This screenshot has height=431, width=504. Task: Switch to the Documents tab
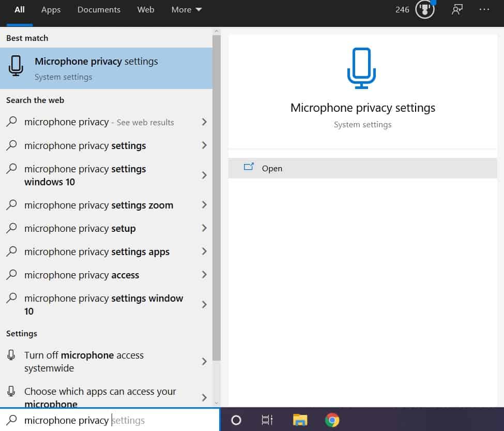pos(99,10)
